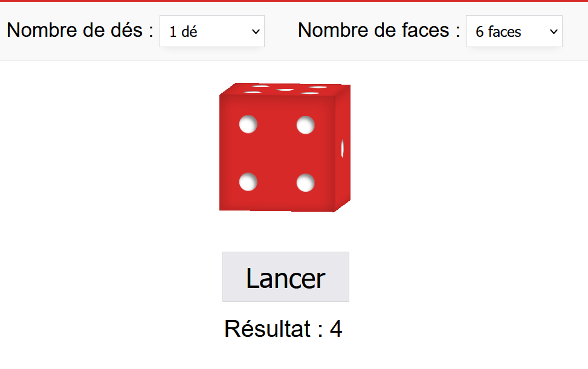Click the "Résultat" word below Lancer
588x369 pixels.
click(x=267, y=329)
